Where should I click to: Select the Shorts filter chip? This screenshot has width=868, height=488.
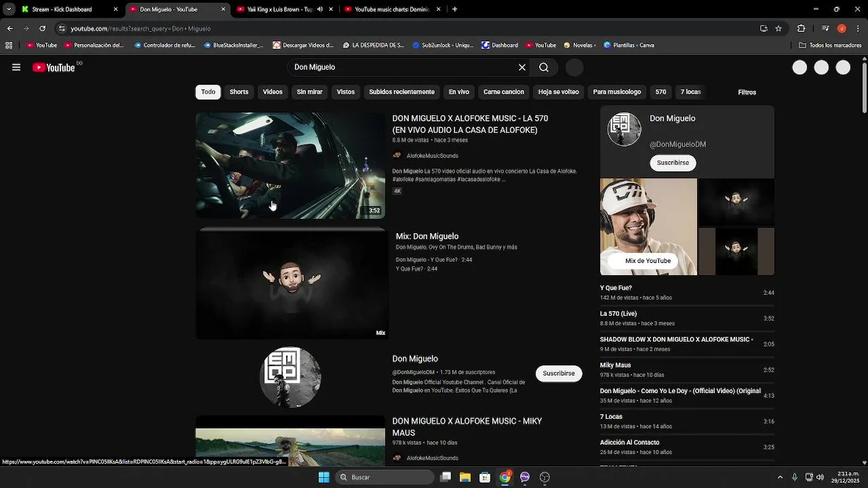tap(239, 92)
